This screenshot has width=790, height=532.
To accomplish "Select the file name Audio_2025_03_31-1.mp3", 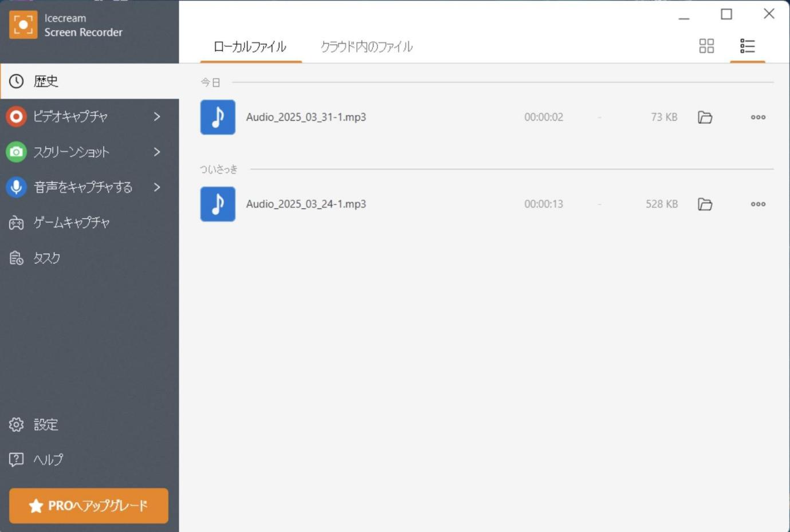I will [x=306, y=117].
